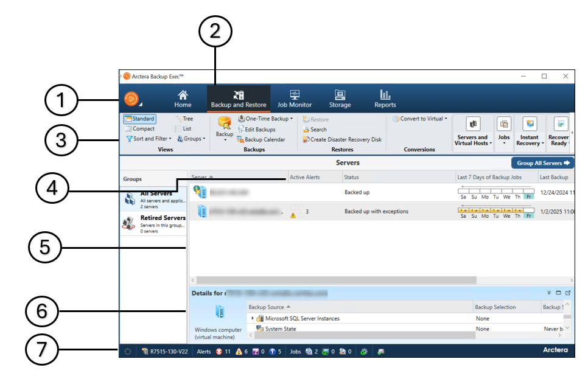588x376 pixels.
Task: Open the Backup Calendar
Action: 261,139
